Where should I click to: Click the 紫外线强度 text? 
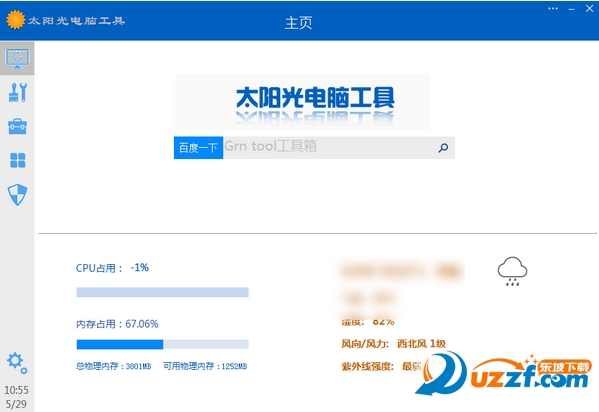[367, 367]
